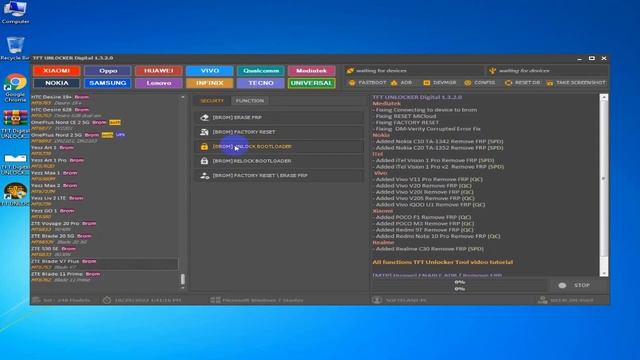Select Yezz Max 1 model row
Screen dimensions: 640x360
click(x=105, y=176)
